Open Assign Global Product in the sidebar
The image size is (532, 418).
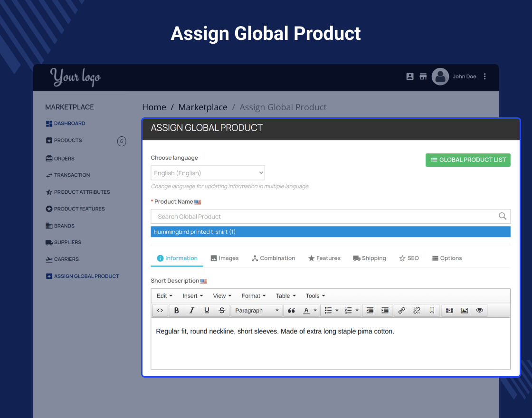(x=83, y=276)
